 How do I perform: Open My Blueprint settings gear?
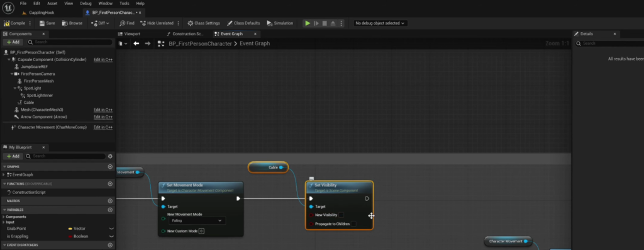tap(109, 156)
